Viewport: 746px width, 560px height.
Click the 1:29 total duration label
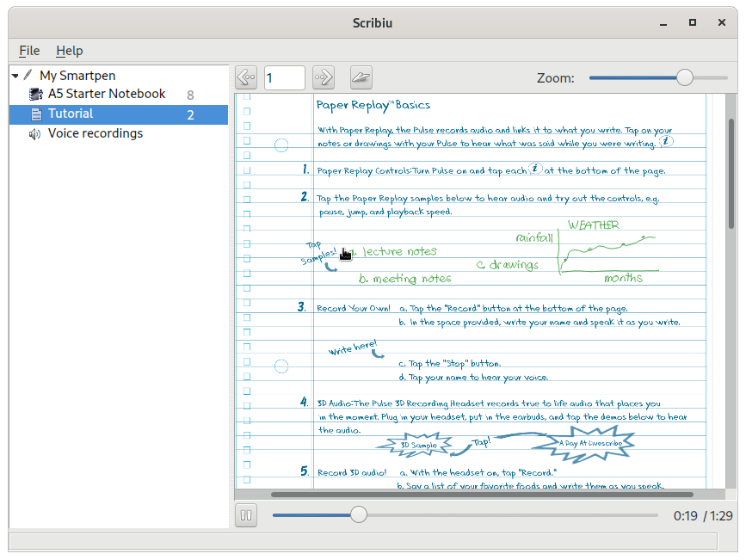[721, 516]
